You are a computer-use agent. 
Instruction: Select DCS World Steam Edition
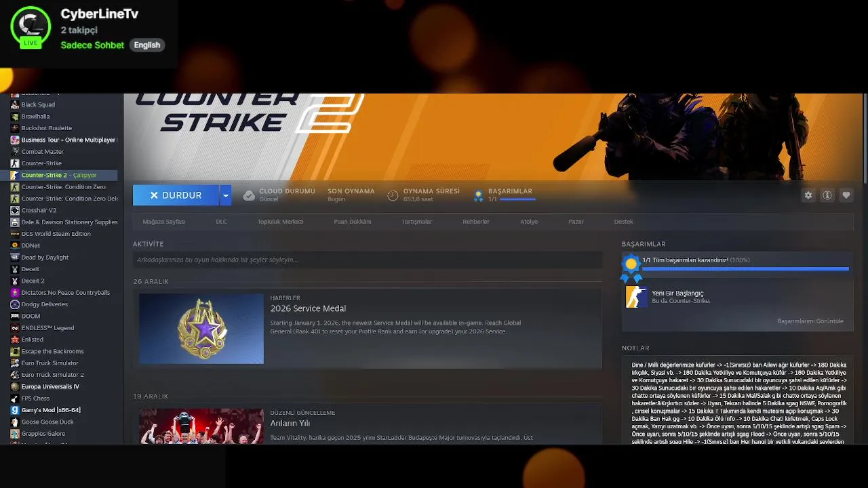[x=56, y=234]
